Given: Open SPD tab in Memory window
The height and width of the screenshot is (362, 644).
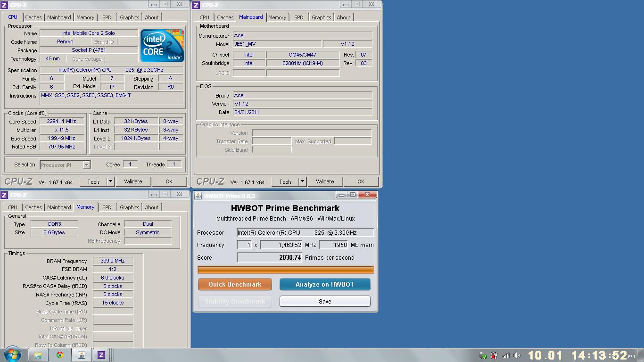Looking at the screenshot, I should tap(107, 207).
